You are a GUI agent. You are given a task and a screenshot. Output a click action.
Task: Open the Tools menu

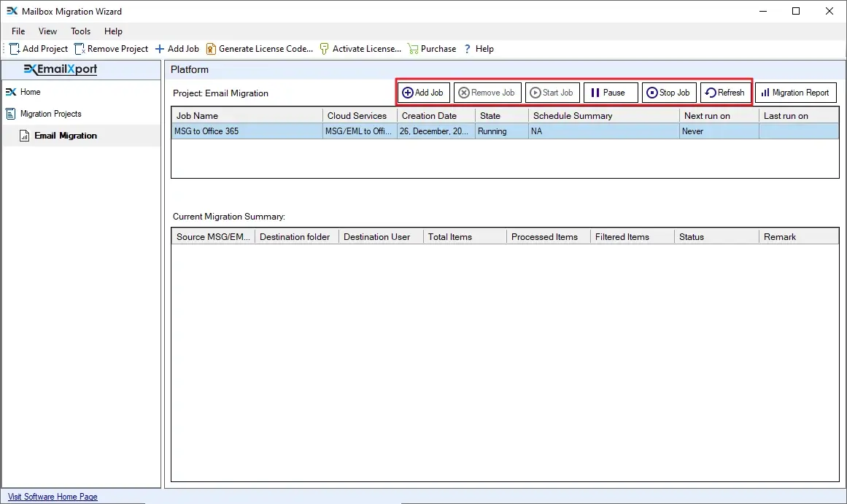click(80, 31)
